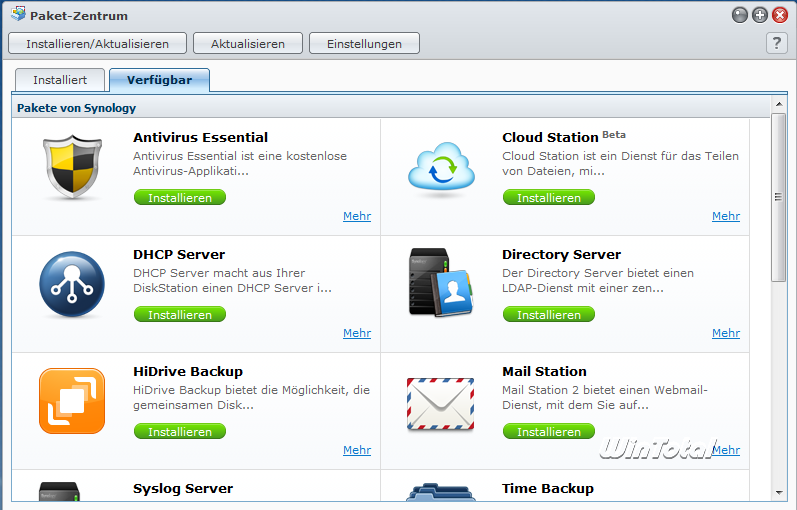Click the Time Backup title
Image resolution: width=797 pixels, height=510 pixels.
click(547, 488)
